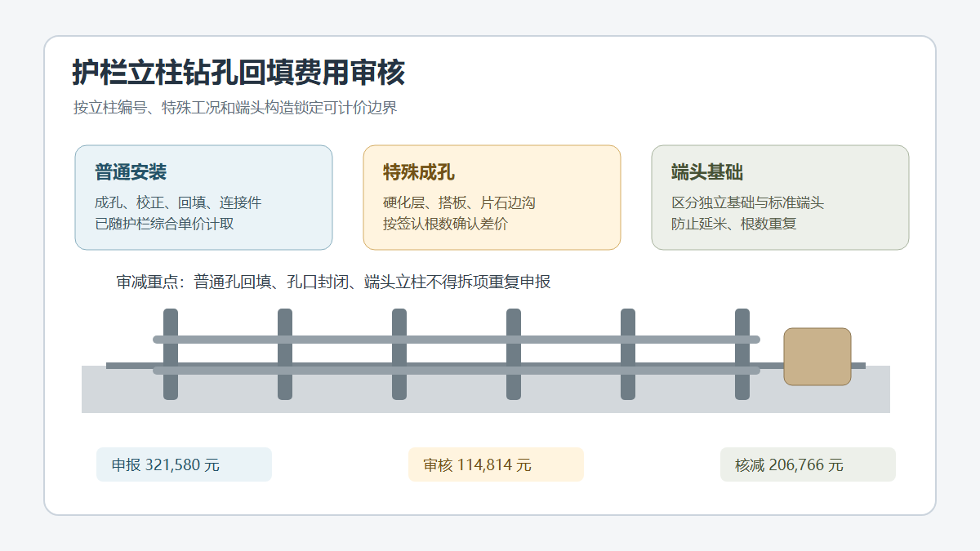Click the line 硬化层、搭板、片石边沟

pyautogui.click(x=459, y=202)
